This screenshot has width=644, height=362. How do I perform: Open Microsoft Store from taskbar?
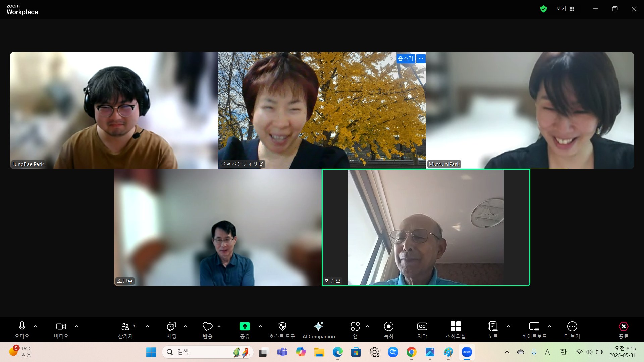coord(356,352)
